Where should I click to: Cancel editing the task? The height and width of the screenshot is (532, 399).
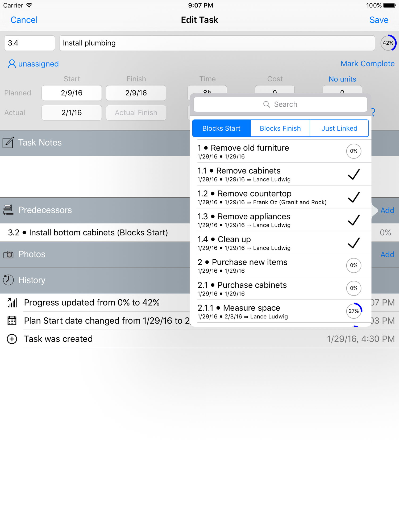(24, 20)
